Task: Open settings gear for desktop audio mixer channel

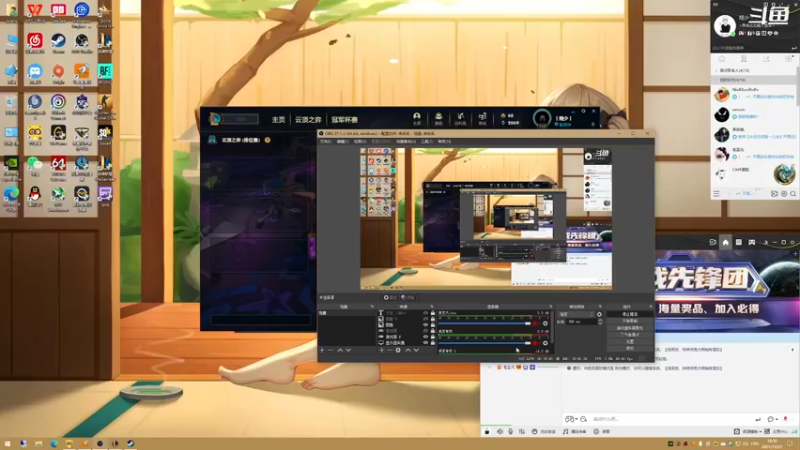Action: (545, 343)
